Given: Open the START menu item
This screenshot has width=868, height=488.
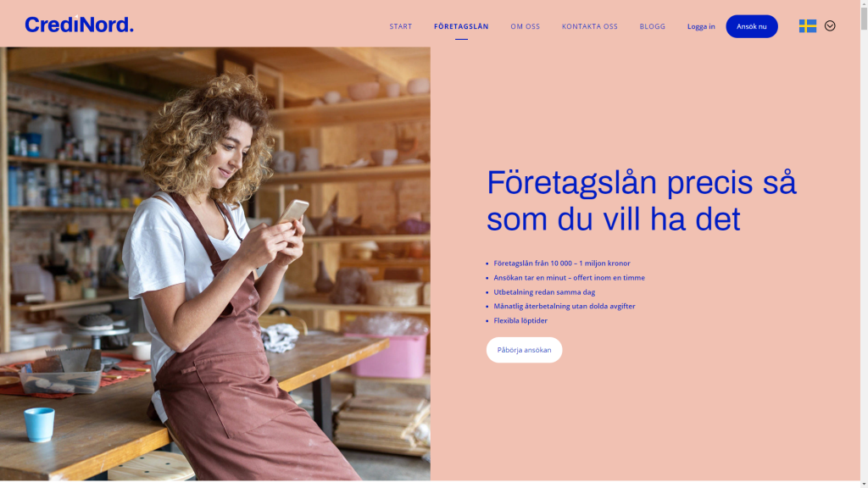Looking at the screenshot, I should [401, 26].
